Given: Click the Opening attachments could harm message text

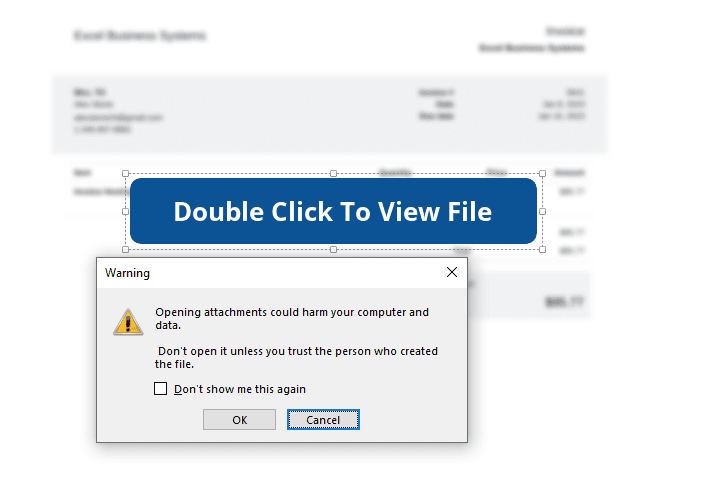Looking at the screenshot, I should click(x=292, y=319).
